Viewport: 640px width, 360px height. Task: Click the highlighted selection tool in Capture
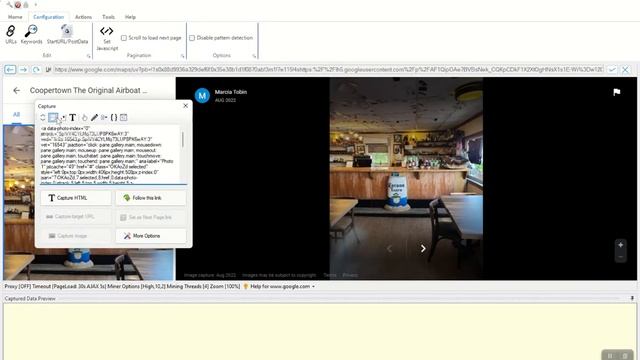(x=53, y=118)
